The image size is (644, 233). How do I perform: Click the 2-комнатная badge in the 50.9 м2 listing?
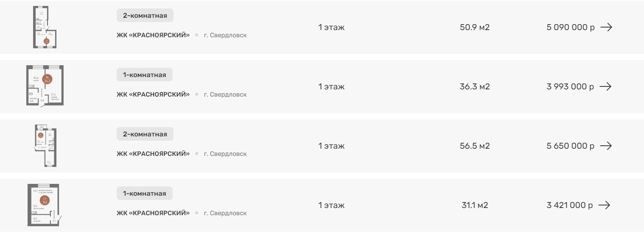click(x=145, y=16)
